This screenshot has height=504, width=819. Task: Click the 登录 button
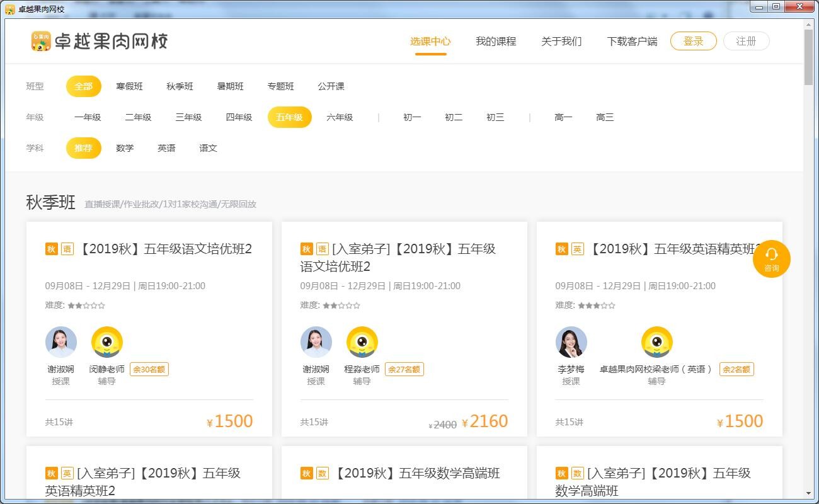[693, 40]
